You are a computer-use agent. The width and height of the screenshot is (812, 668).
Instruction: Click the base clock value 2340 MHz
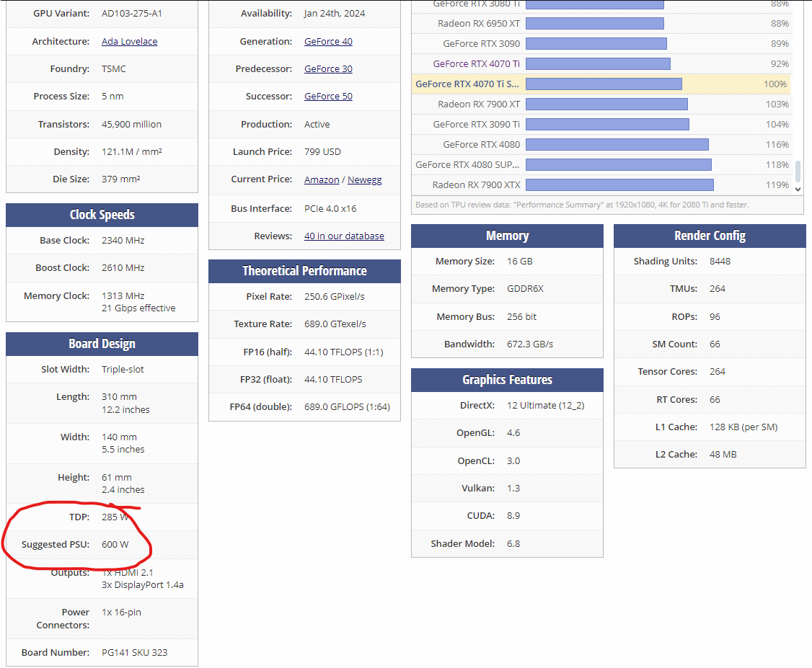point(123,240)
